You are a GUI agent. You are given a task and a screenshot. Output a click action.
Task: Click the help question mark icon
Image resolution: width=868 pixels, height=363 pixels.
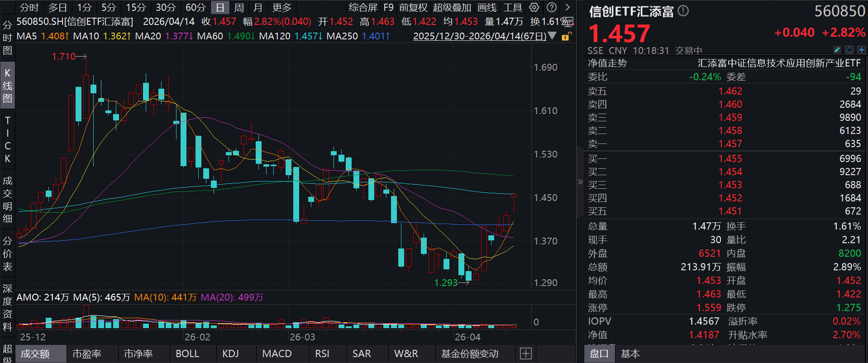point(551,7)
